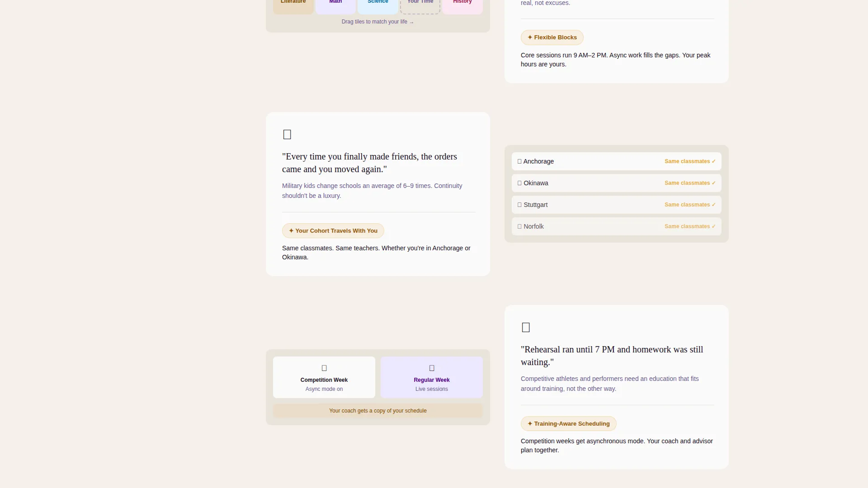Viewport: 868px width, 488px height.
Task: Click 'Core sessions run 9 AM–2 PM' description
Action: point(616,60)
